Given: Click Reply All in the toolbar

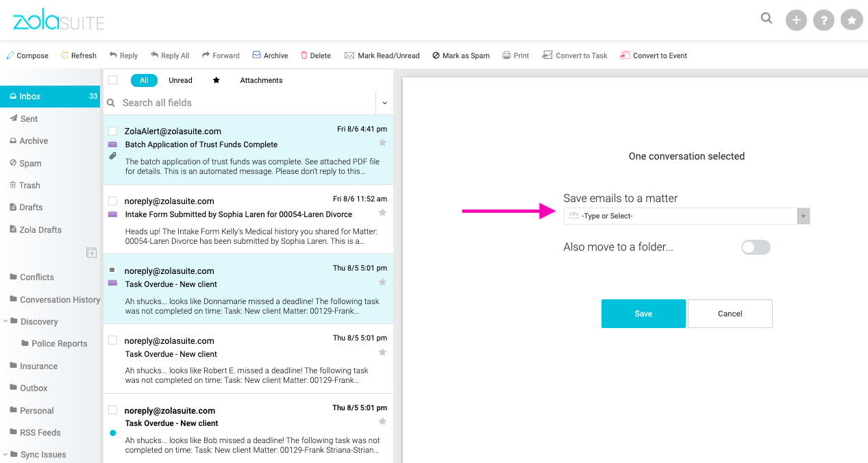Looking at the screenshot, I should 170,55.
